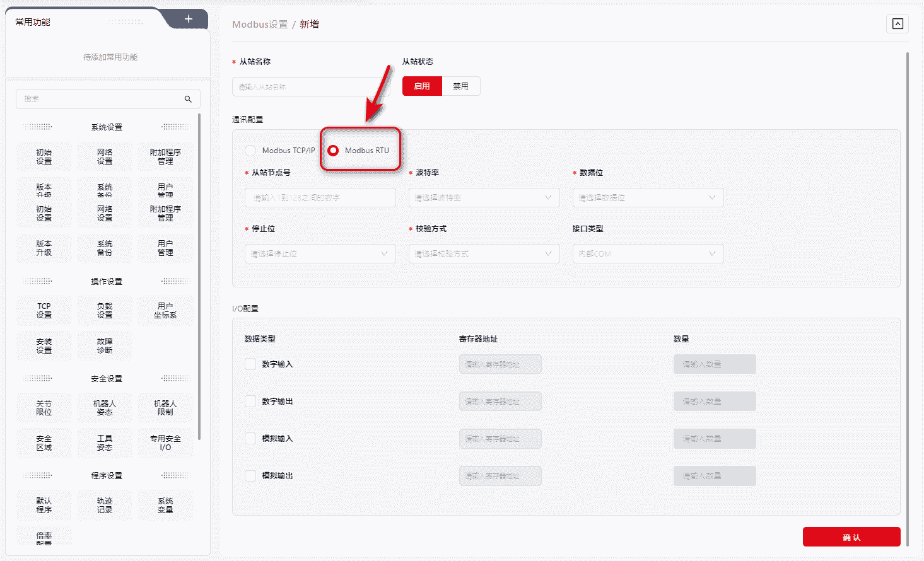This screenshot has width=924, height=561.
Task: Select the Modbus TCP/IP radio option
Action: (x=251, y=151)
